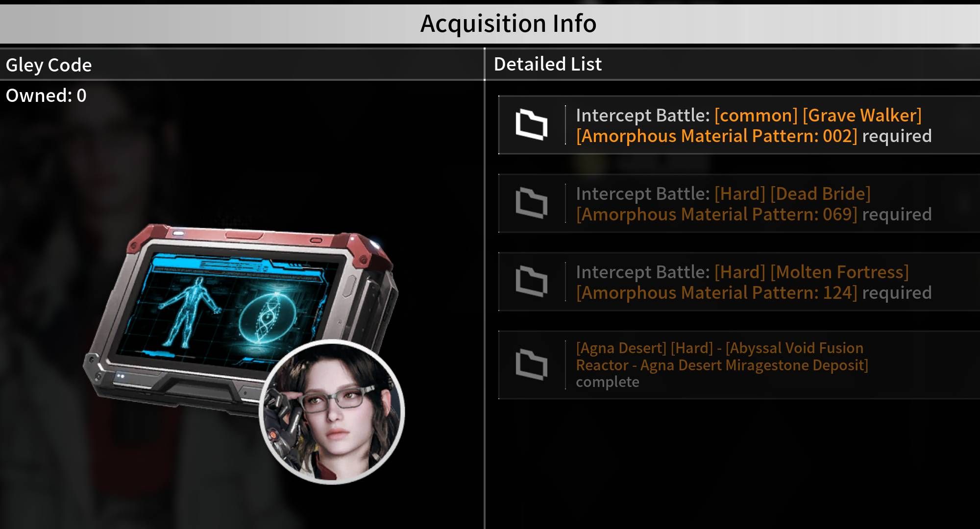This screenshot has width=980, height=529.
Task: Open the Agna Desert Abyssal Void Fusion entry
Action: 739,365
